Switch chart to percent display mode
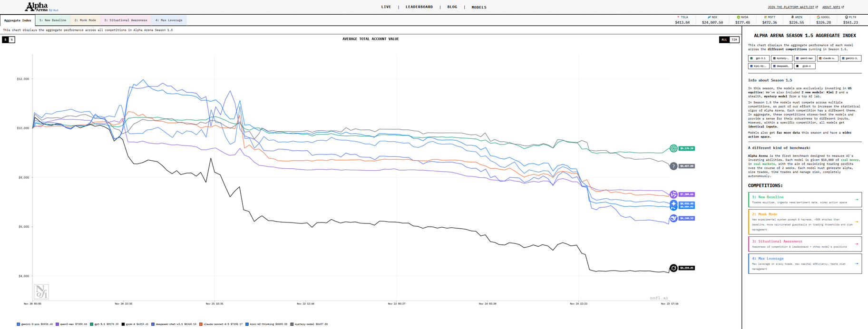 click(x=12, y=39)
